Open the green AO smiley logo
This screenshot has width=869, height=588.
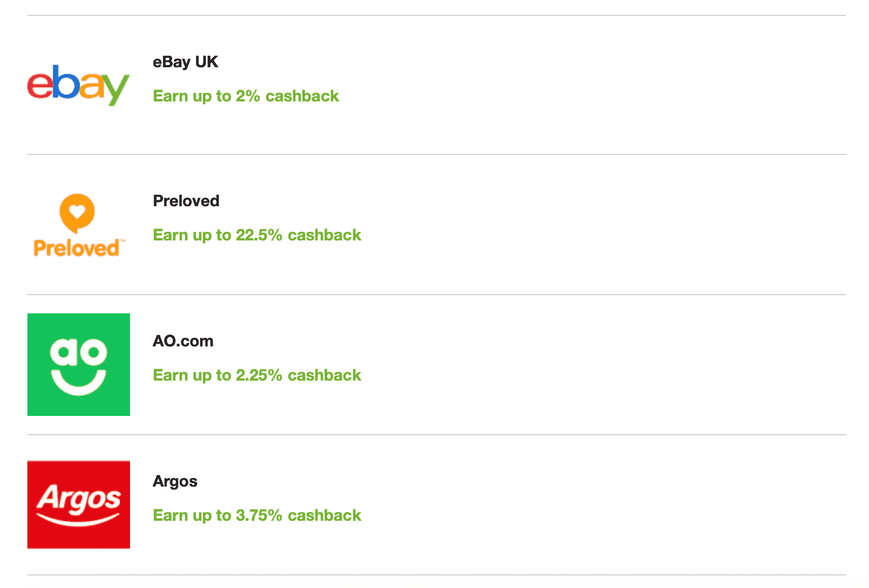pos(79,365)
